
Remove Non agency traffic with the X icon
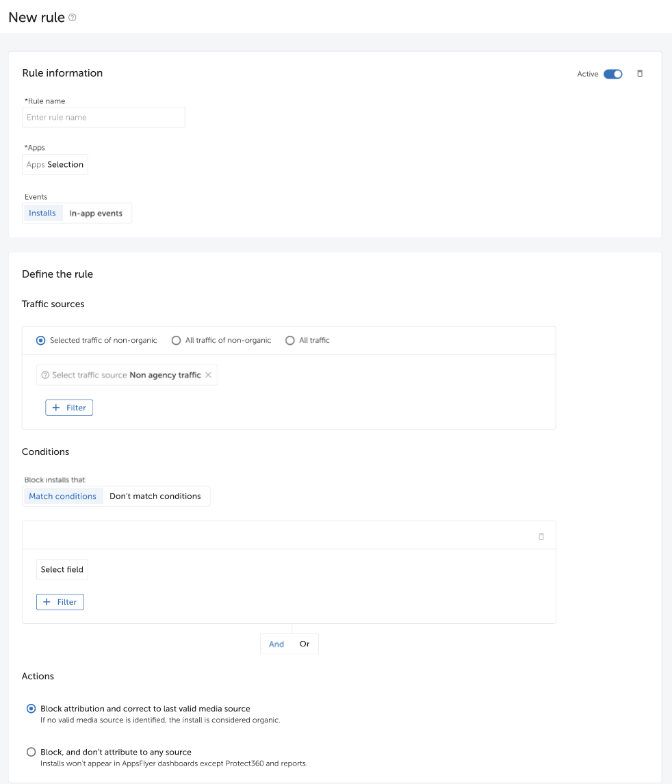coord(207,374)
